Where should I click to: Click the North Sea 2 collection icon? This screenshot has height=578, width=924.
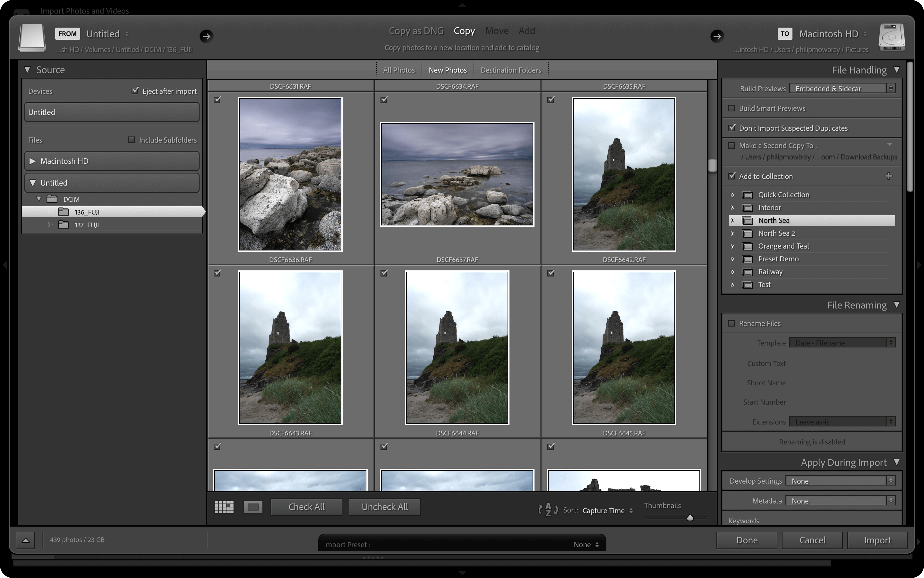pyautogui.click(x=747, y=233)
